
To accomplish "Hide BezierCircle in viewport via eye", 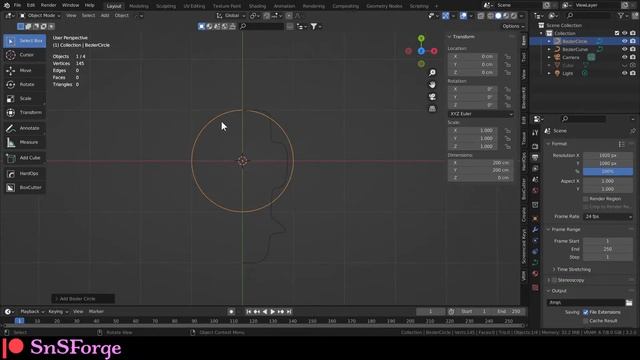I will coord(624,41).
